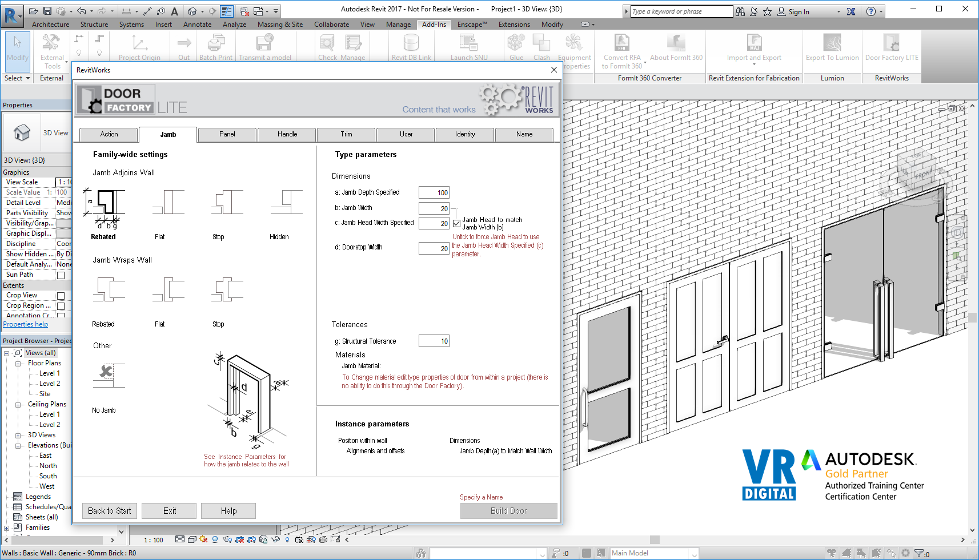
Task: Expand the 3D Views tree node
Action: point(18,435)
